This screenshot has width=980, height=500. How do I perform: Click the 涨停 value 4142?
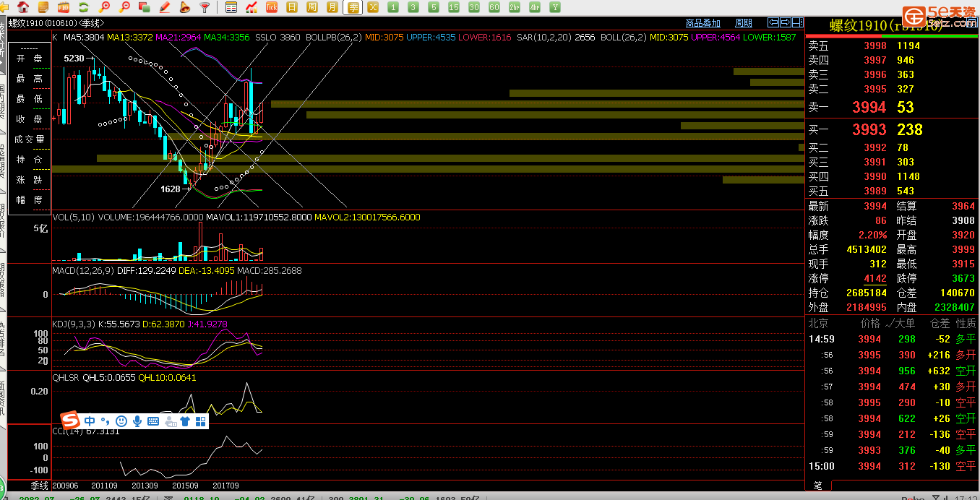[x=875, y=278]
